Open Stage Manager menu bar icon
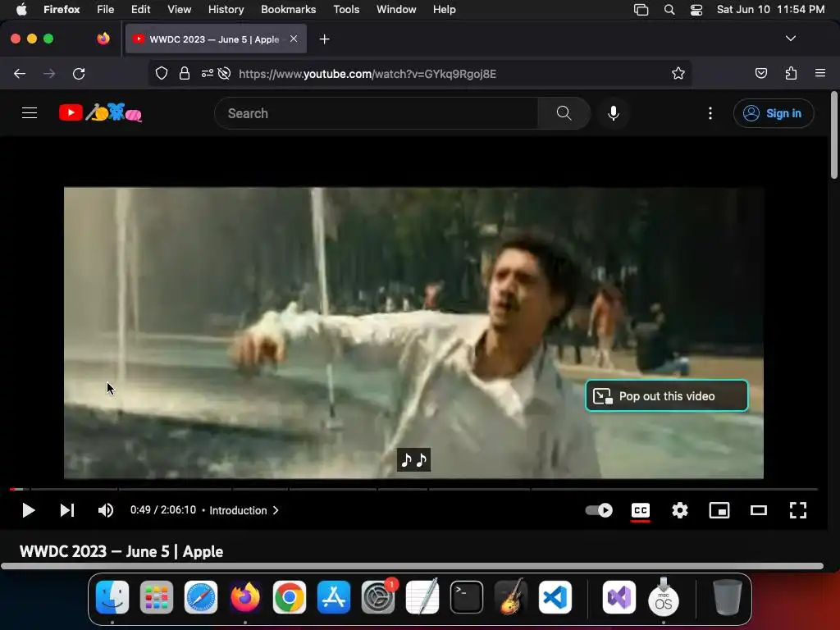The width and height of the screenshot is (840, 630). pyautogui.click(x=641, y=9)
